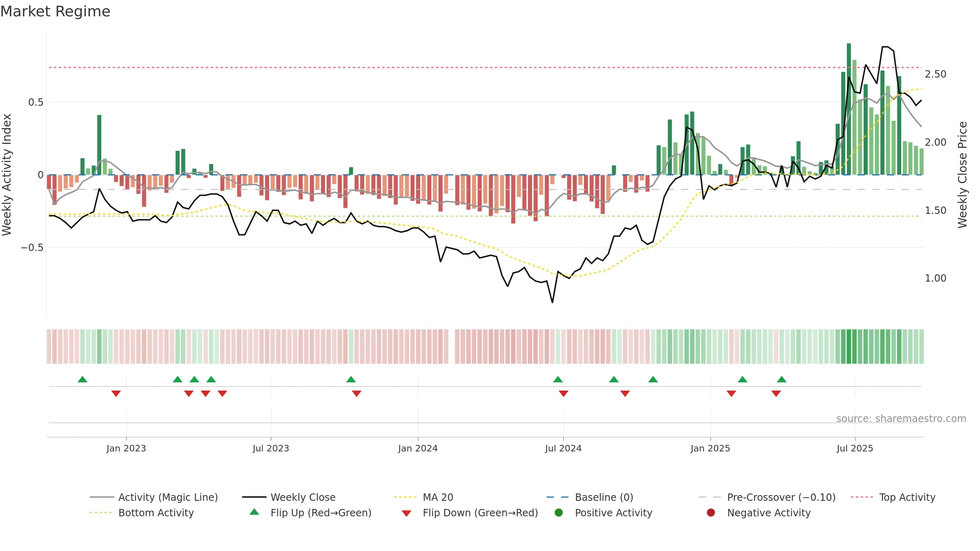Click the −0.5 activity axis tick
The width and height of the screenshot is (980, 551).
click(x=32, y=248)
